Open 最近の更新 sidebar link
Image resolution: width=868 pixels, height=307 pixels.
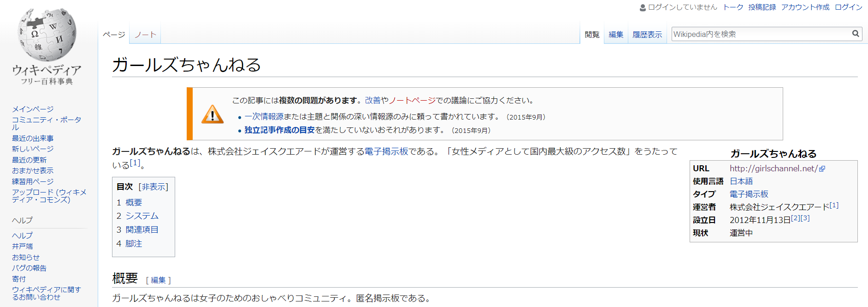29,160
